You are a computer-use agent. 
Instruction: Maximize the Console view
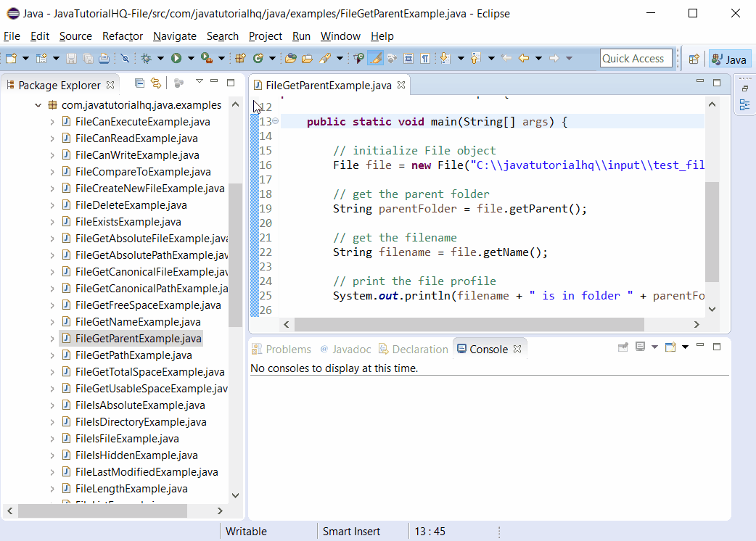716,347
